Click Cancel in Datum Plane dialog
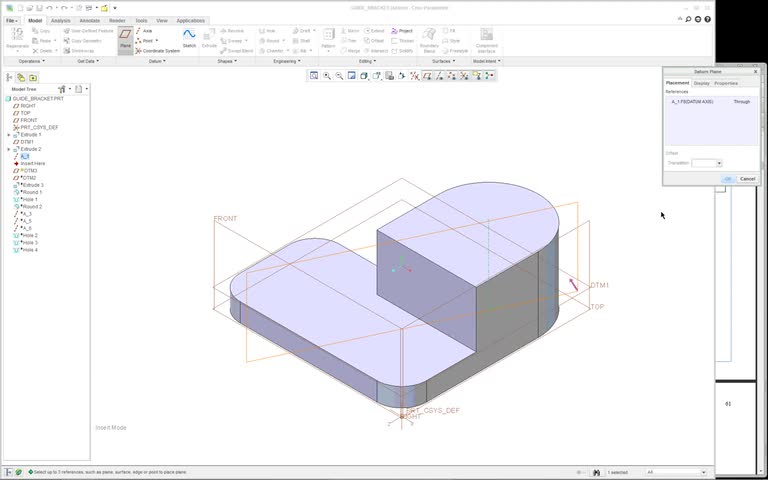 [747, 179]
